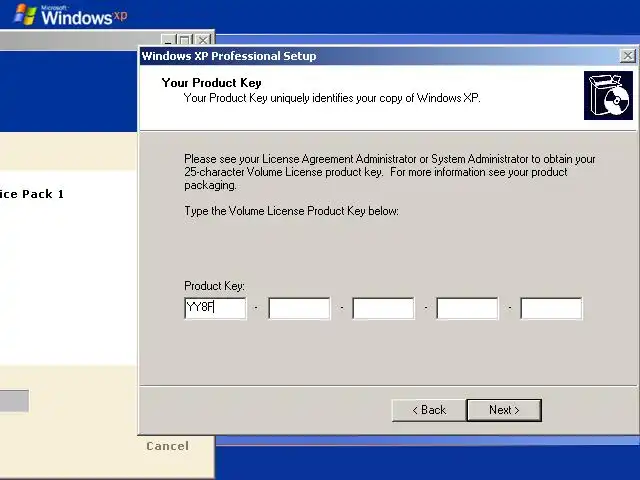This screenshot has height=480, width=640.
Task: Focus the fourth Product Key field
Action: (x=467, y=308)
